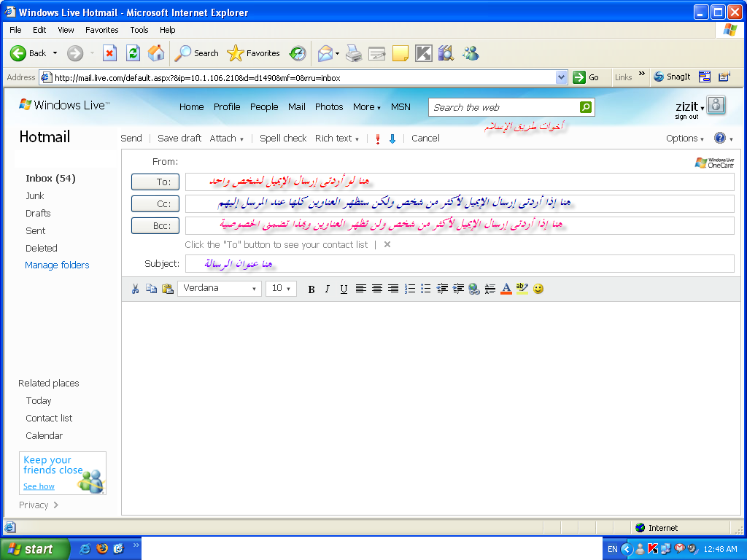Insert a horizontal line icon
The width and height of the screenshot is (747, 560).
point(489,289)
